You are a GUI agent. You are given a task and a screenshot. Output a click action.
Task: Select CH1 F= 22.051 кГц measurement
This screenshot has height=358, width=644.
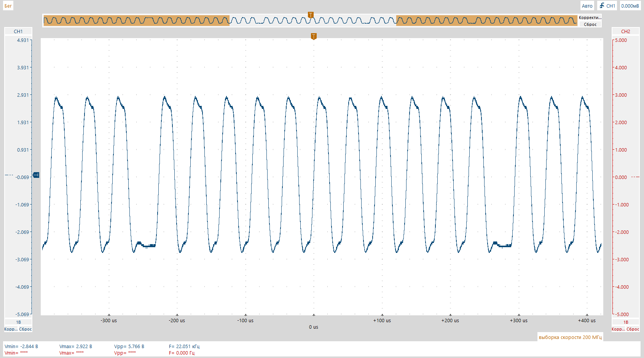184,346
